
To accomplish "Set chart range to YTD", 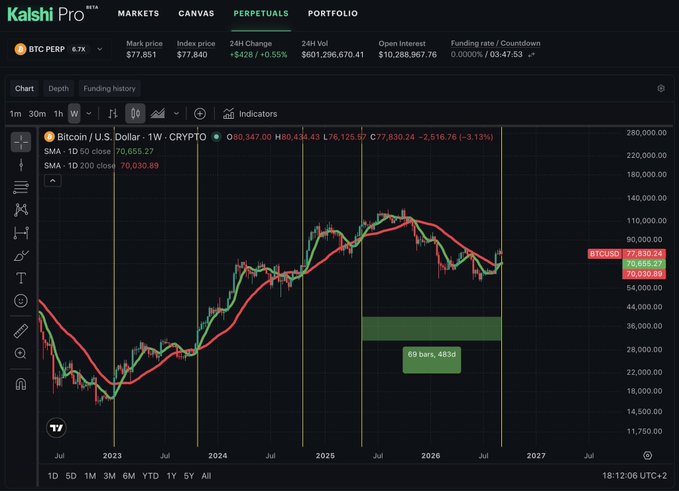I will (x=151, y=476).
